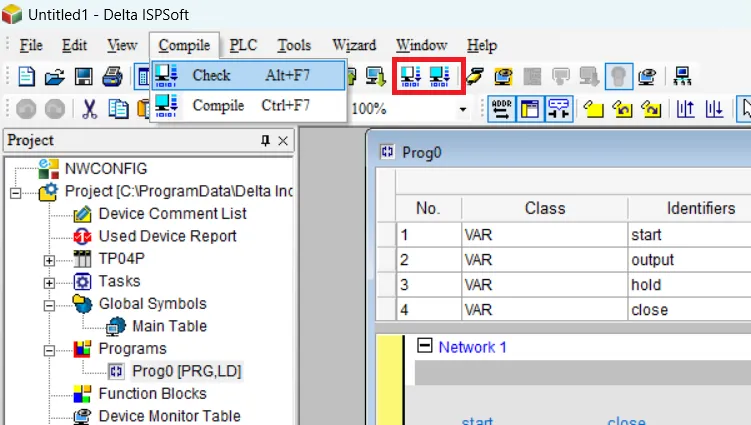Open the View menu
Screen dimensions: 751x425
coord(122,46)
